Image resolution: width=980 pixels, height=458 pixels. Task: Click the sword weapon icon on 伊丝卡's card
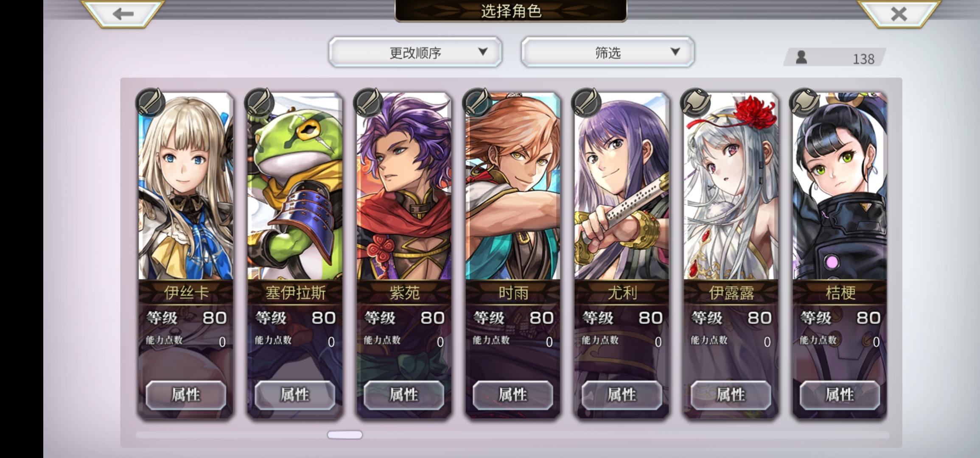point(151,102)
